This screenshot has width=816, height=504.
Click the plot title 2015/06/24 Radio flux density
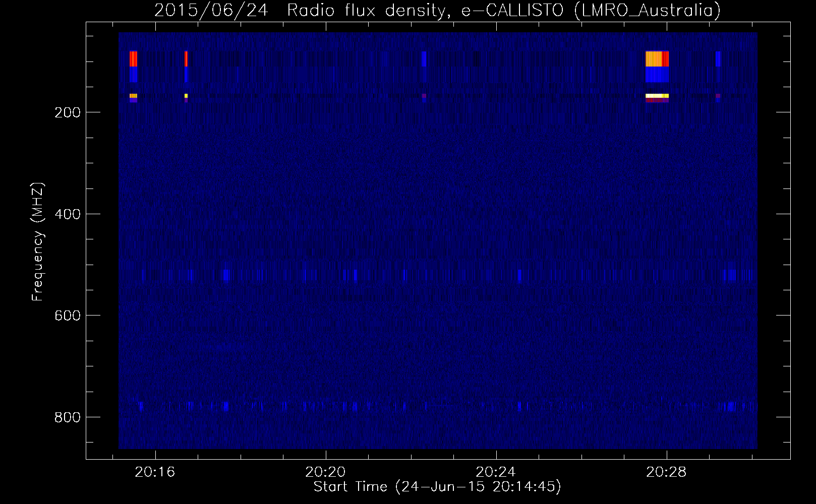pyautogui.click(x=437, y=10)
